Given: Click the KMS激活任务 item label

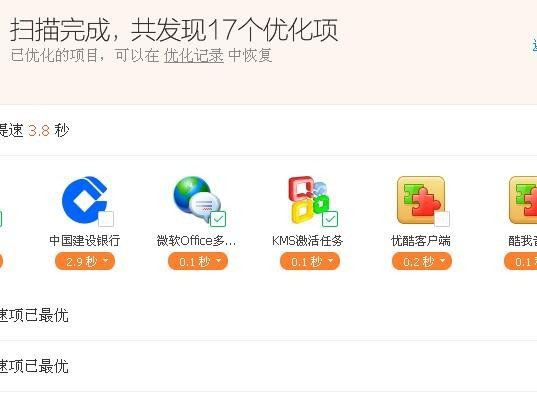Looking at the screenshot, I should [x=308, y=241].
